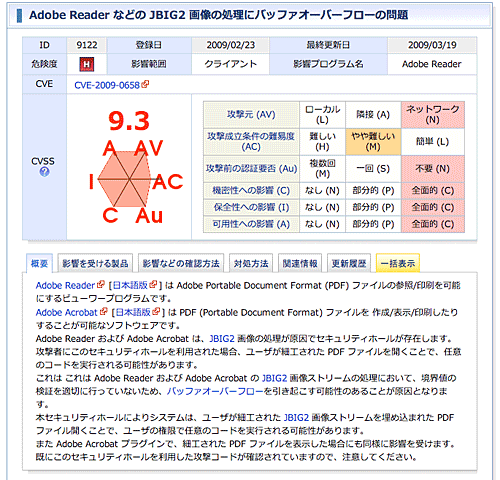
Task: Switch to 影響を受ける製品 tab
Action: (95, 264)
